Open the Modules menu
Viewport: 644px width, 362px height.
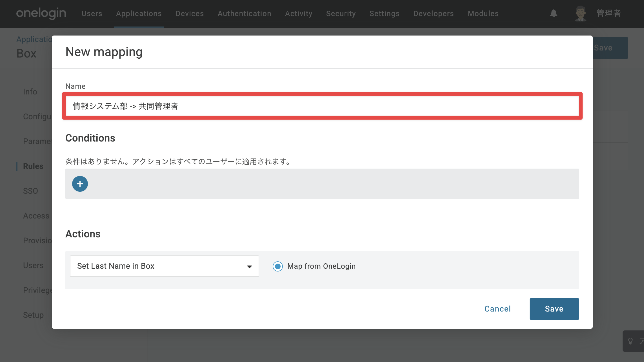pyautogui.click(x=483, y=14)
